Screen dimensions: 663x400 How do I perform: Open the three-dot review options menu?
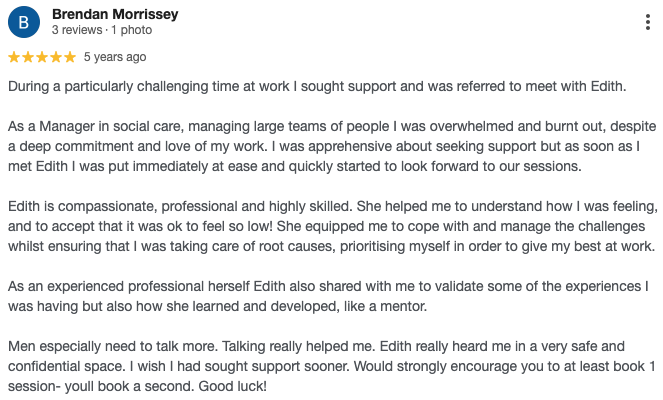(x=649, y=22)
